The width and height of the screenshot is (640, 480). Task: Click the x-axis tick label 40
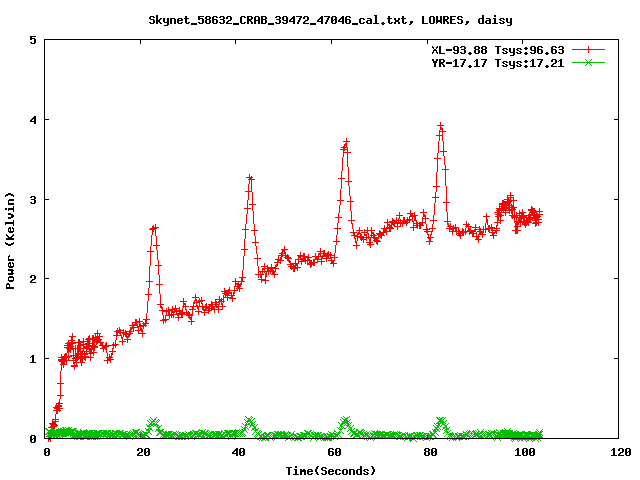pyautogui.click(x=238, y=452)
